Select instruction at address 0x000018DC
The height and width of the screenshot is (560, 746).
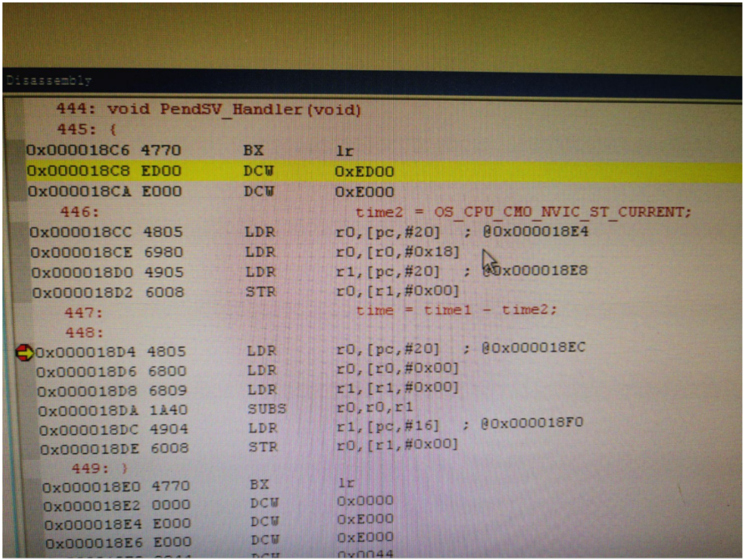pos(311,427)
